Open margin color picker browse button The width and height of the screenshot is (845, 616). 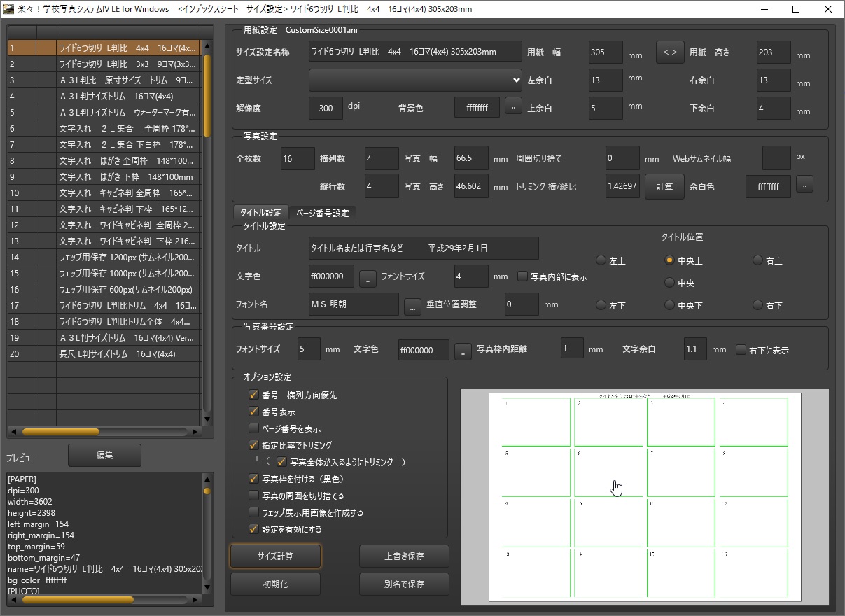[x=804, y=185]
